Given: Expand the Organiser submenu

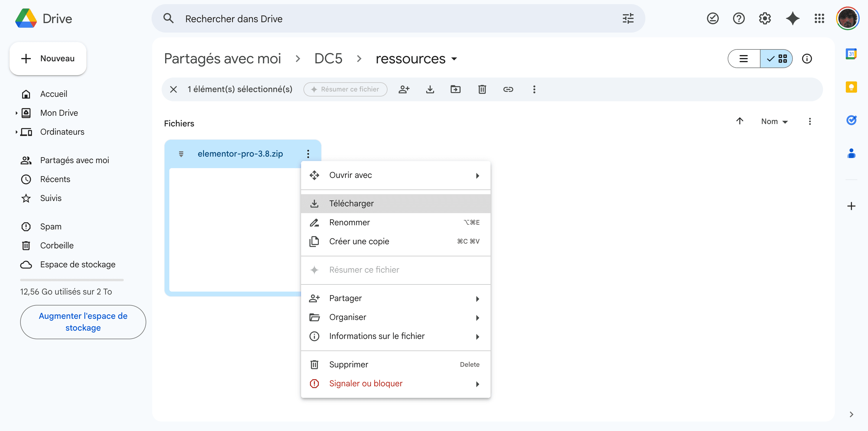Looking at the screenshot, I should 396,317.
